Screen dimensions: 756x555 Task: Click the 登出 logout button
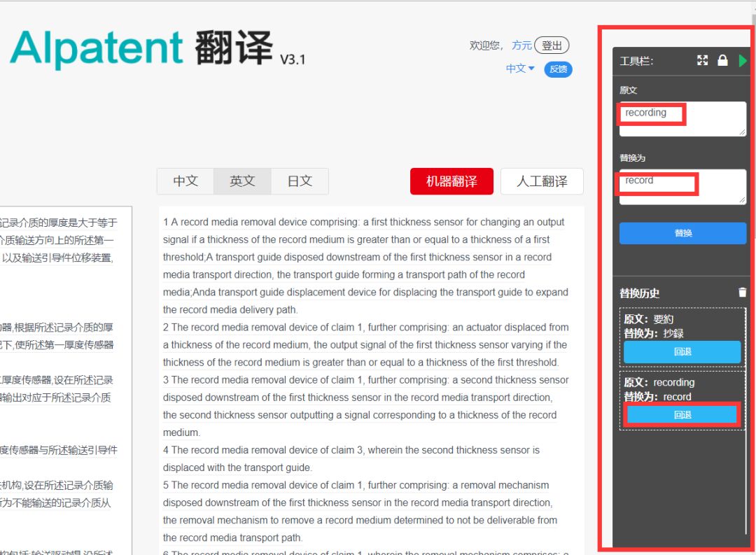click(x=551, y=45)
